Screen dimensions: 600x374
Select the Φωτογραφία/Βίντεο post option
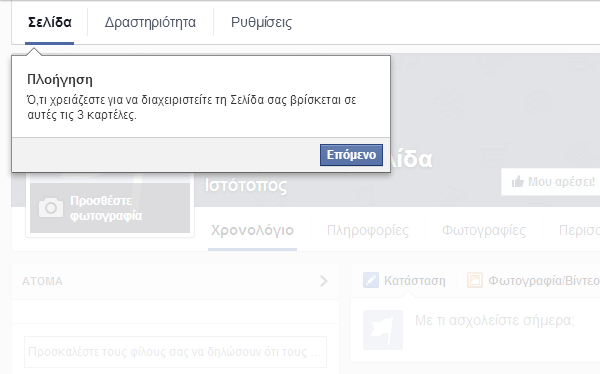pyautogui.click(x=544, y=281)
